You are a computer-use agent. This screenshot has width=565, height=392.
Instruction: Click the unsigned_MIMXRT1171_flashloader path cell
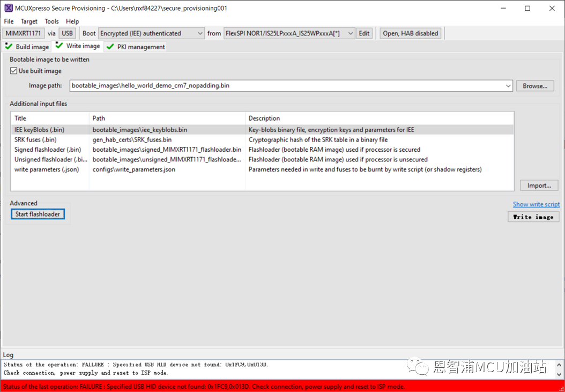(x=167, y=159)
